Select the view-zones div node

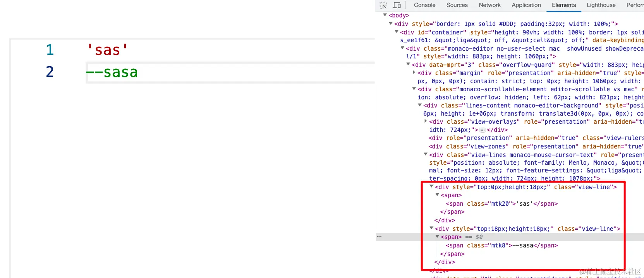(x=536, y=147)
